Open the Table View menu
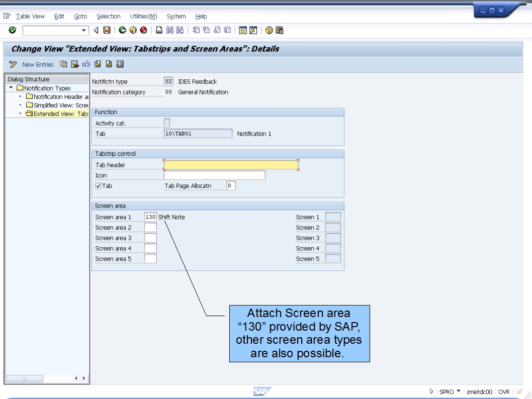The height and width of the screenshot is (399, 532). tap(30, 16)
